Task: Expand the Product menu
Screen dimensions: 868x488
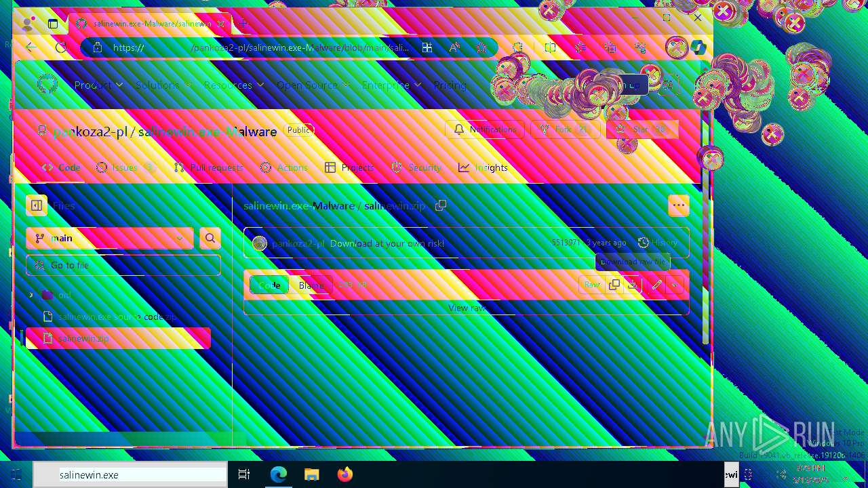Action: point(98,85)
